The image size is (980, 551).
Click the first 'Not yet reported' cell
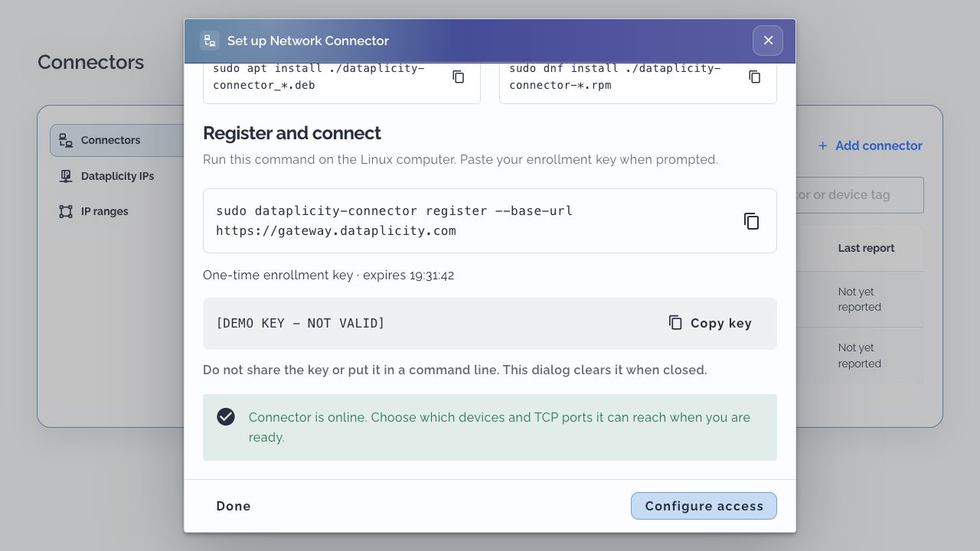click(860, 299)
